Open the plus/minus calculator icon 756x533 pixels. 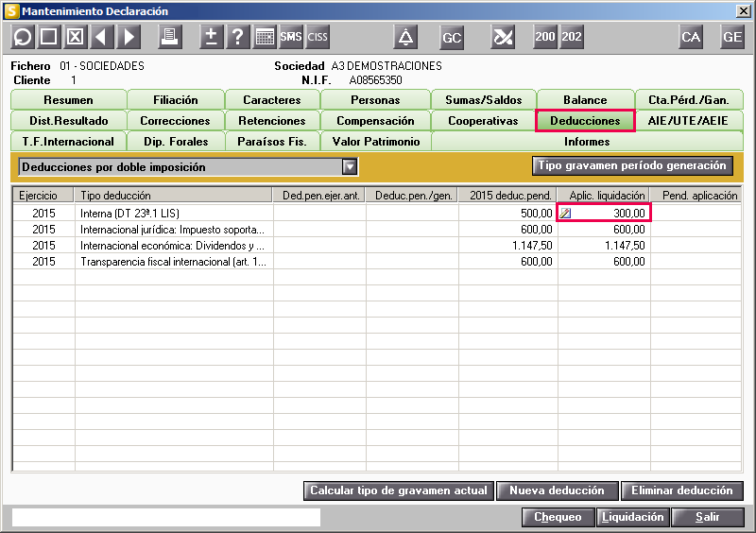point(211,37)
